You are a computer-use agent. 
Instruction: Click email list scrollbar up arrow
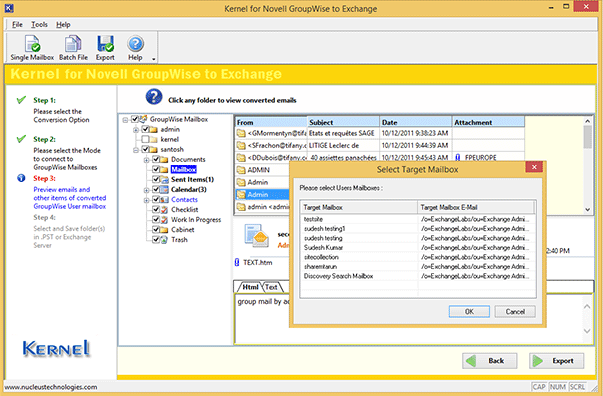588,121
